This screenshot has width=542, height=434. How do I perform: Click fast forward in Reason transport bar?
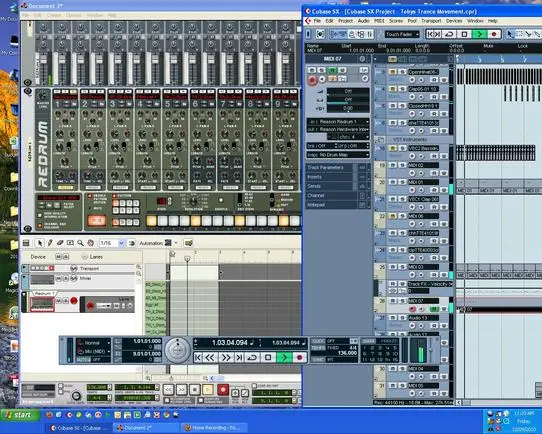click(181, 390)
